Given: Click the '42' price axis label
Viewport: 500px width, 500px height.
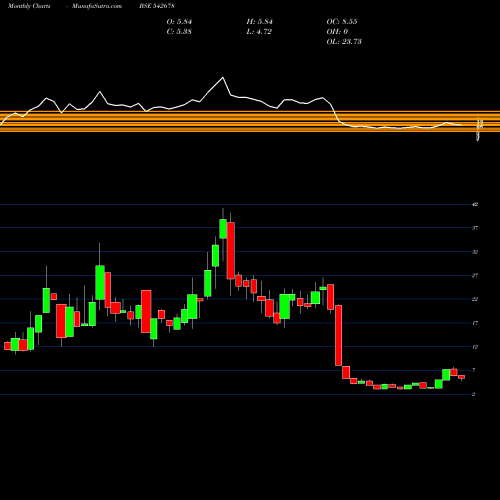Looking at the screenshot, I should 475,204.
